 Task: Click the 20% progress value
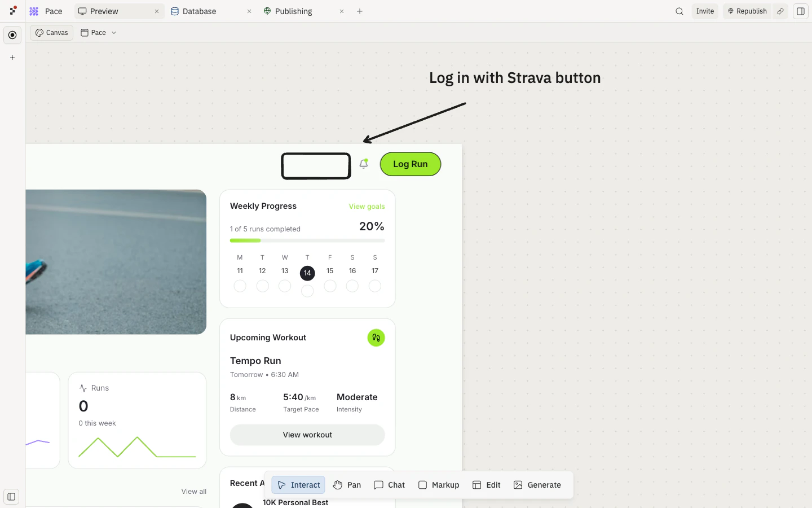pos(372,226)
